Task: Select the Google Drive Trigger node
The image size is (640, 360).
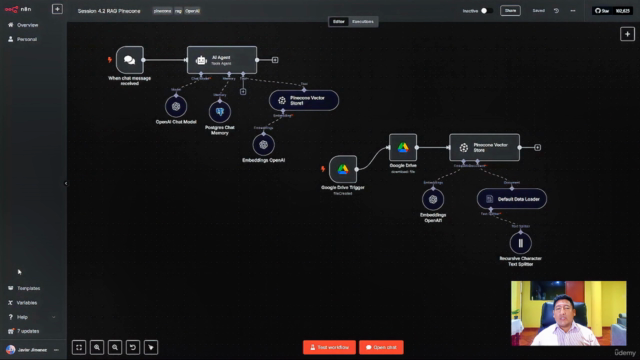Action: tap(343, 169)
